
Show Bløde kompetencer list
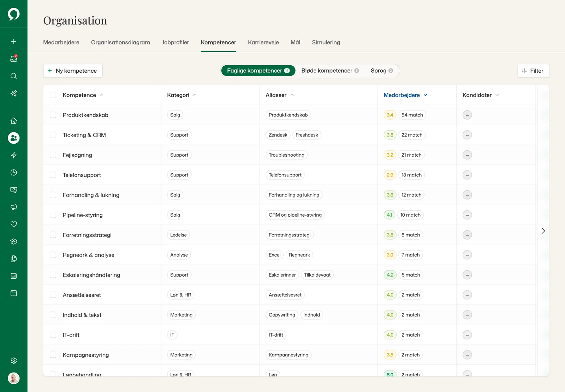point(330,71)
